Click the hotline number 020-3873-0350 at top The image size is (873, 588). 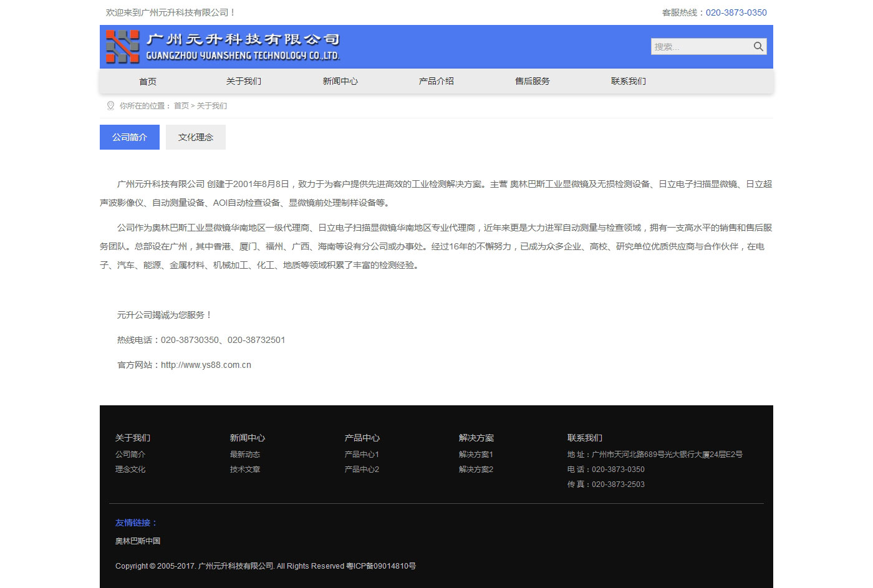(736, 12)
